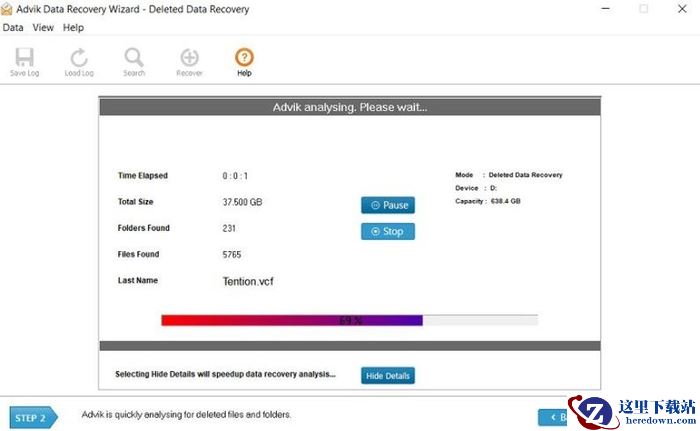Stop the analysis with Stop button
This screenshot has width=700, height=431.
point(388,231)
